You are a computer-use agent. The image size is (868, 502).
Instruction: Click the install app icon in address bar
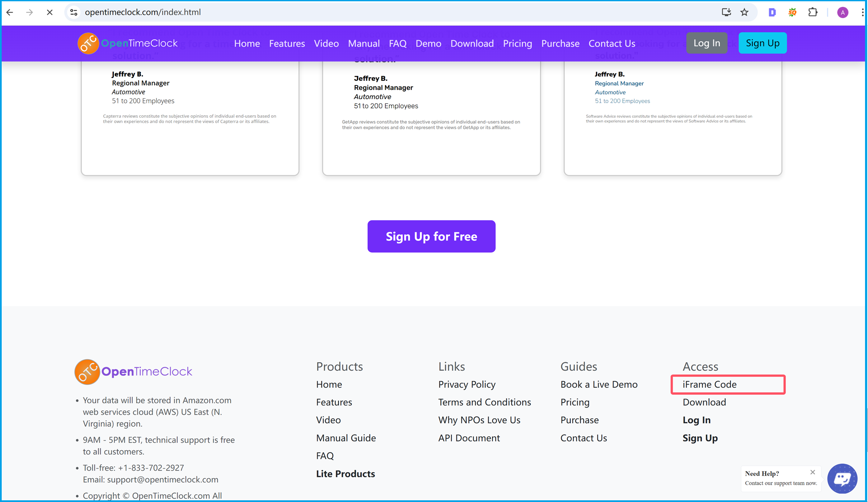click(x=726, y=12)
